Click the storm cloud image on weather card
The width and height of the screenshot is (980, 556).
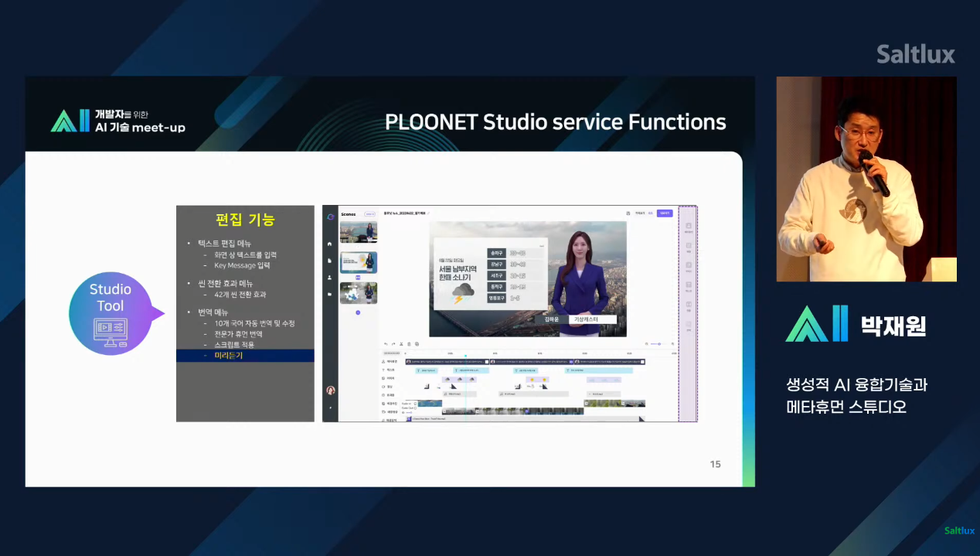(x=463, y=293)
